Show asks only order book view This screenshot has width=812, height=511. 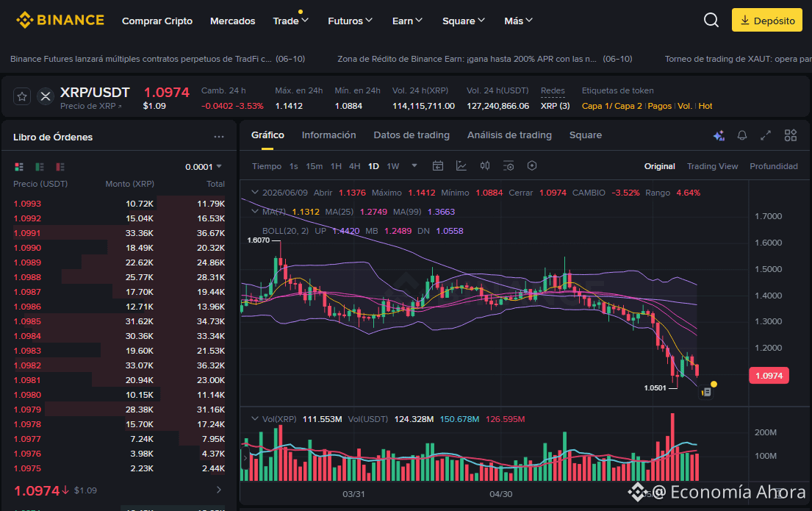[x=60, y=167]
